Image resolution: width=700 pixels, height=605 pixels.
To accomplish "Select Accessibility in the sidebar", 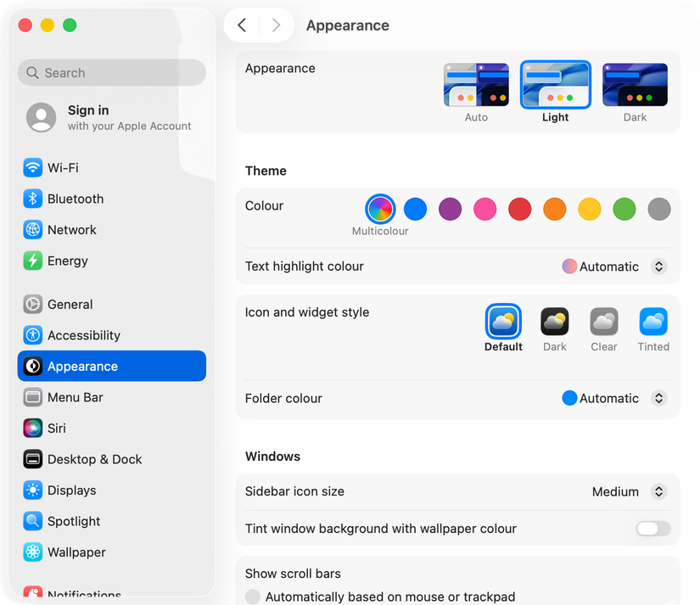I will [81, 335].
